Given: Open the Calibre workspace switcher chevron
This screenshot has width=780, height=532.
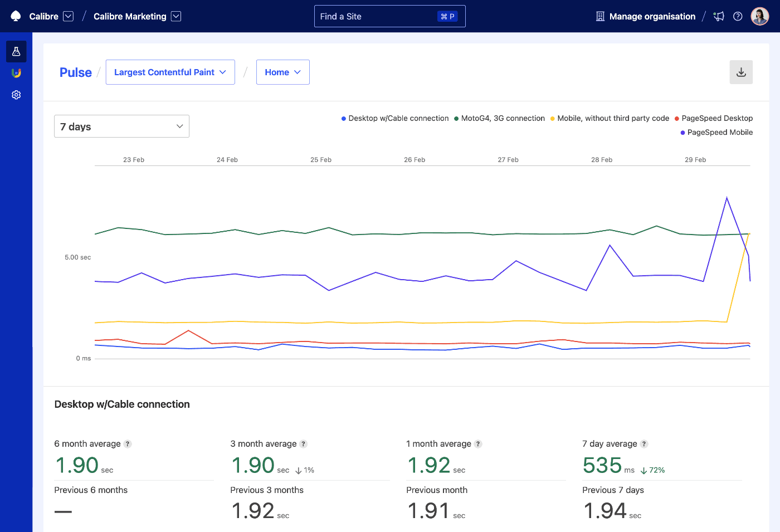Looking at the screenshot, I should (68, 16).
